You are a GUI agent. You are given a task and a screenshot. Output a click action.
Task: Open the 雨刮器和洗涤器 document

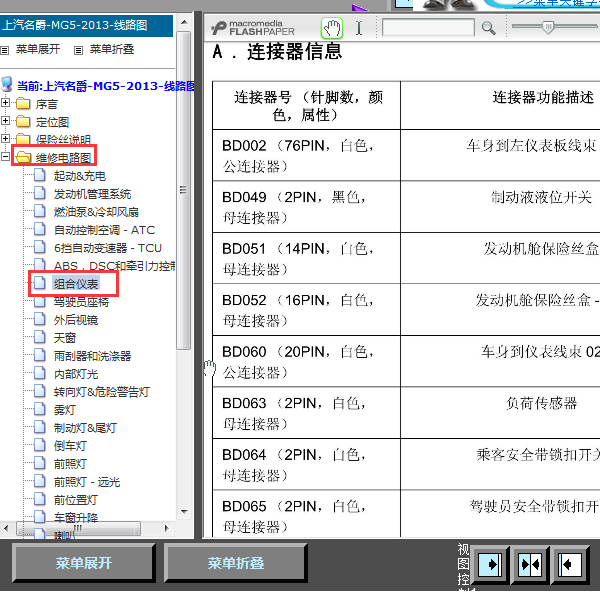click(92, 356)
